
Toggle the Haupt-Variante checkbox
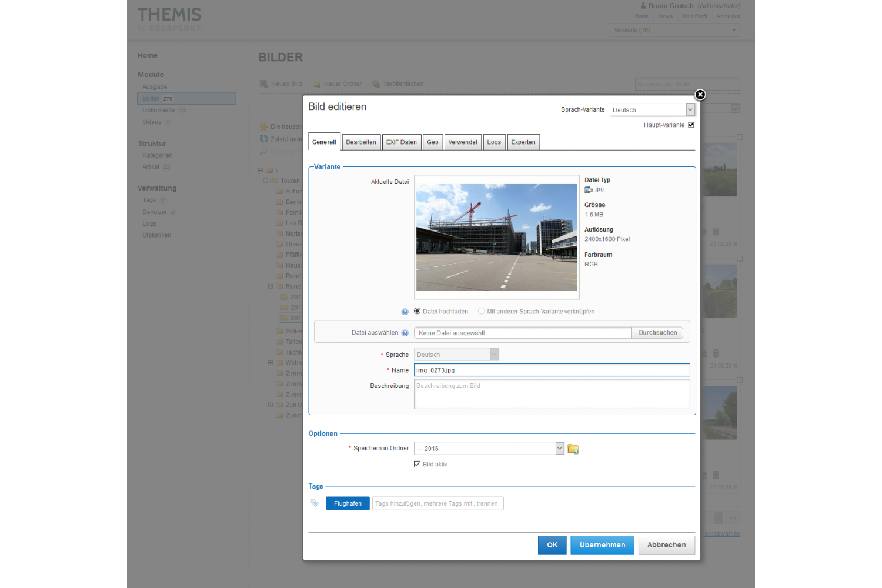(691, 125)
